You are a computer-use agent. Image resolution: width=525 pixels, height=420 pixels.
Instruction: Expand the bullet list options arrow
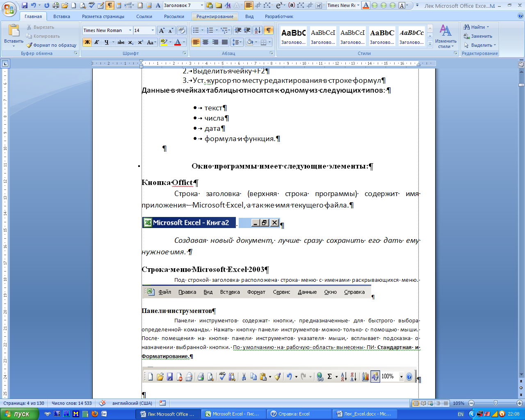click(203, 30)
